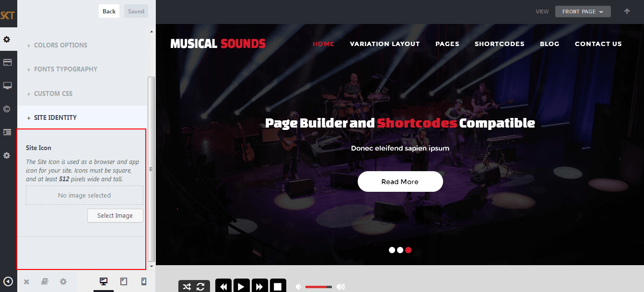Adjust the red volume slider
Viewport: 644px width, 292px height.
coord(318,287)
